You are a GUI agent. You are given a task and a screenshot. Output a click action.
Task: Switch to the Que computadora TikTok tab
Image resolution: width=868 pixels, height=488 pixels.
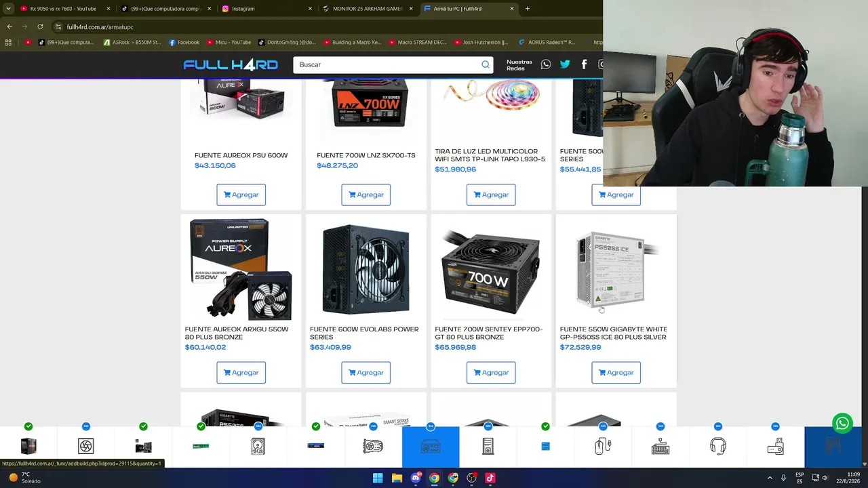(x=165, y=9)
